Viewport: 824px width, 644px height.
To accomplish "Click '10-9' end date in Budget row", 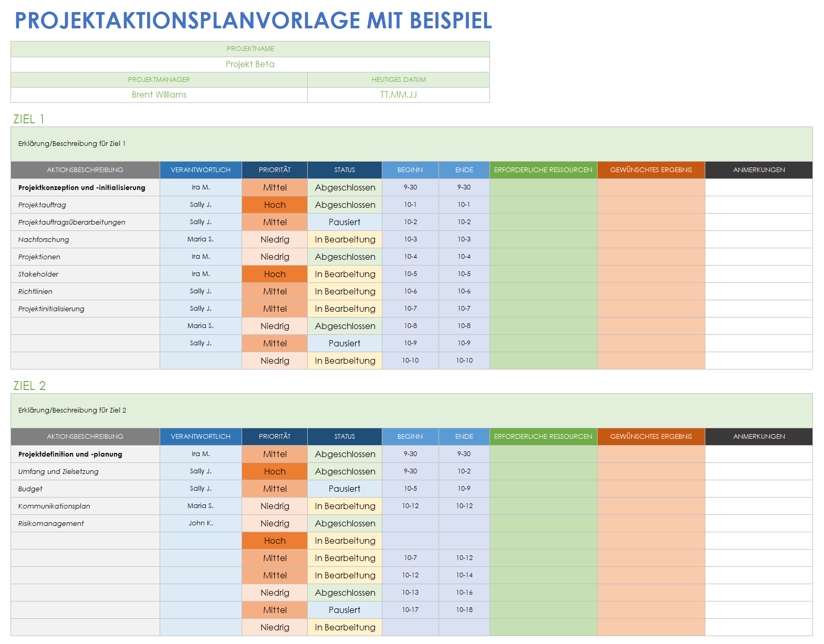I will coord(464,489).
